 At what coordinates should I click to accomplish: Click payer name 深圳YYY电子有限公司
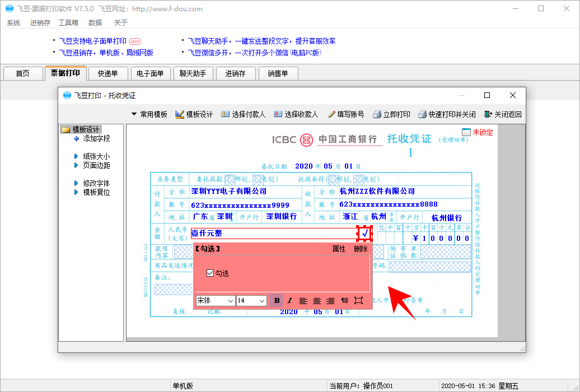[x=229, y=192]
